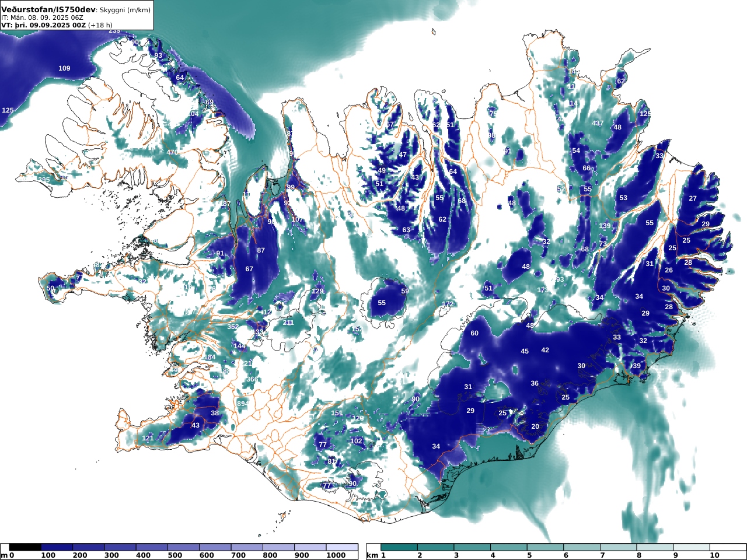
Task: Click the map value 45 on Vatnajökull
Action: (525, 351)
